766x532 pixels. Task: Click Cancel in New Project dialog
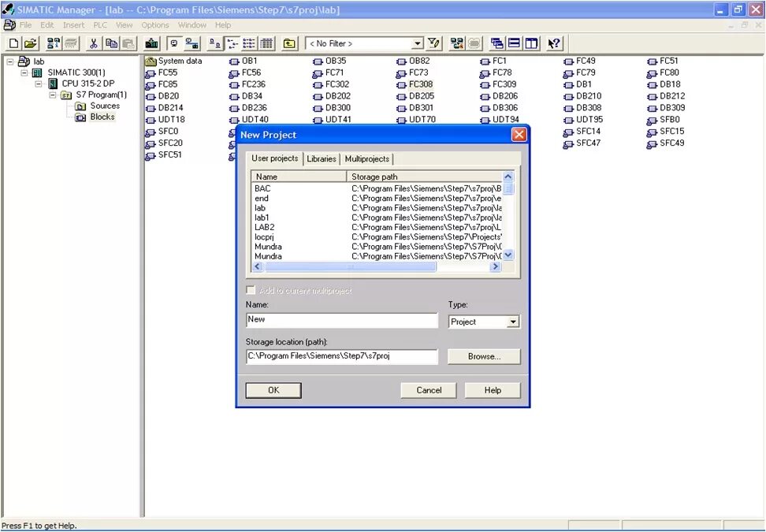click(429, 390)
